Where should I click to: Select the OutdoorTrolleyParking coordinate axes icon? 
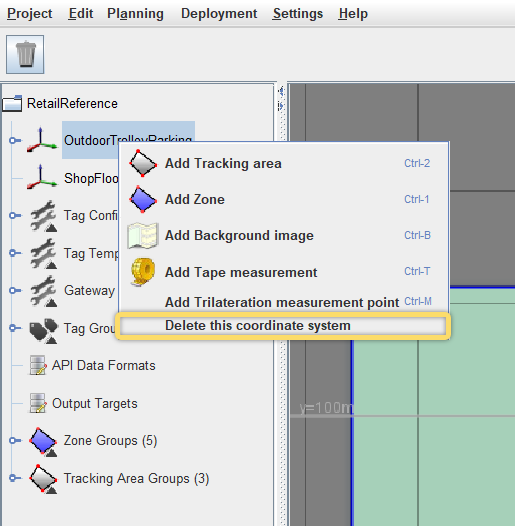(x=42, y=140)
